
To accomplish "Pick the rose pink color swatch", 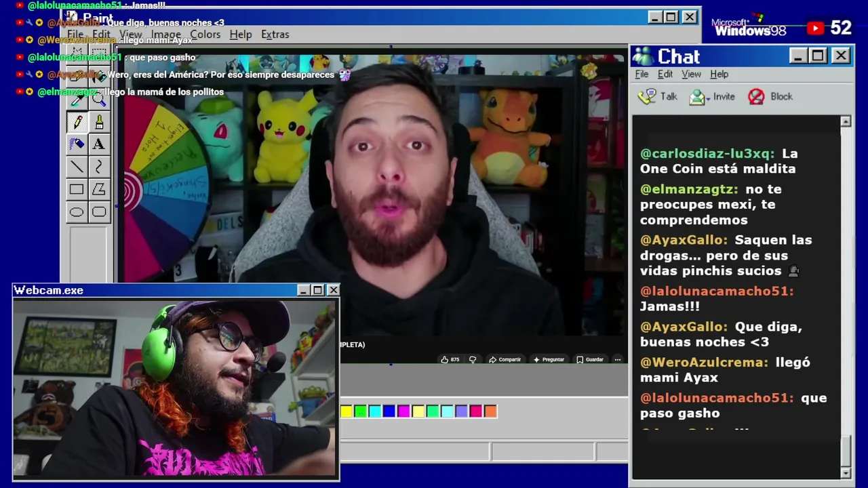I will [x=476, y=411].
